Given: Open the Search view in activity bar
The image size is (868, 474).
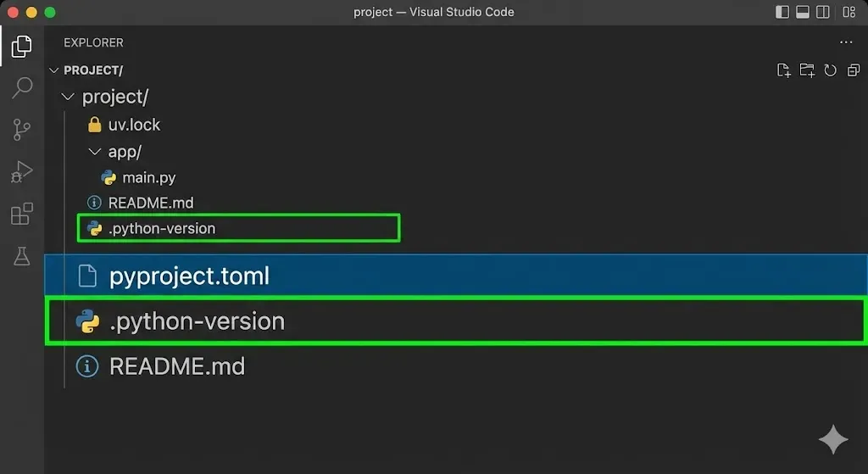Looking at the screenshot, I should tap(22, 87).
